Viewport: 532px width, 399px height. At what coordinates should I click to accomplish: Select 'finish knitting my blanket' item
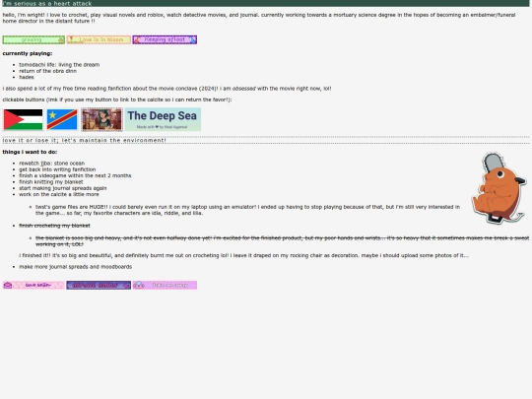(51, 182)
